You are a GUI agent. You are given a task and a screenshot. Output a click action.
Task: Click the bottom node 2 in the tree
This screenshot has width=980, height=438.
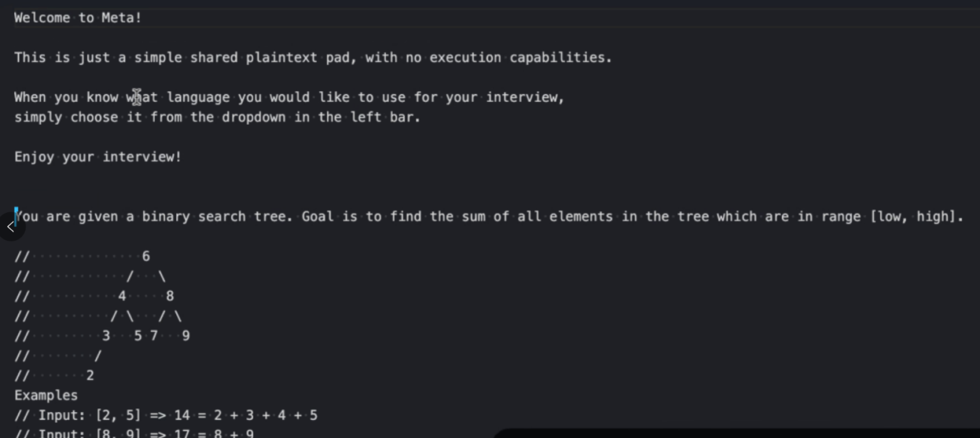pos(90,376)
